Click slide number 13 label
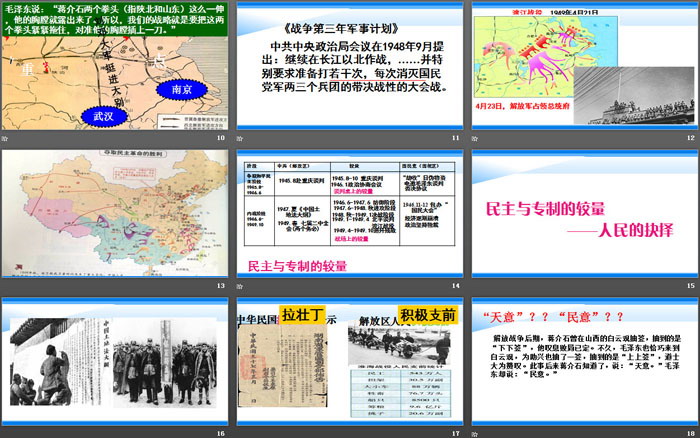This screenshot has width=700, height=438. click(x=221, y=286)
